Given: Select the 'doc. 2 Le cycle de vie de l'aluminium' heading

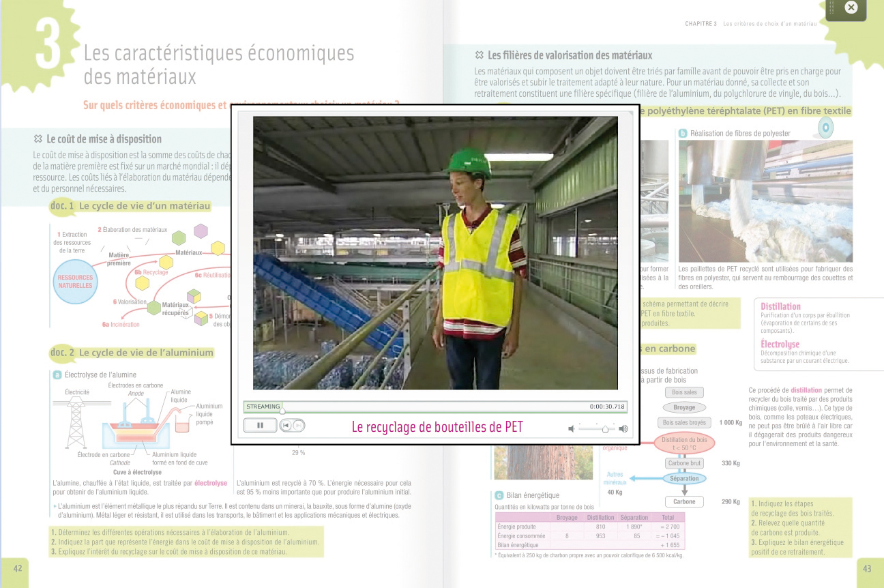Looking at the screenshot, I should (x=132, y=353).
